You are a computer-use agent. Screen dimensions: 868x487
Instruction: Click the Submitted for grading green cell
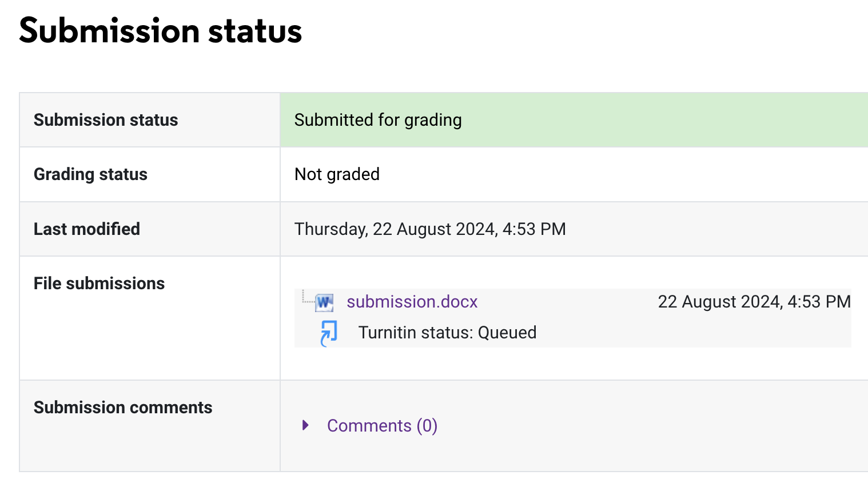[574, 120]
